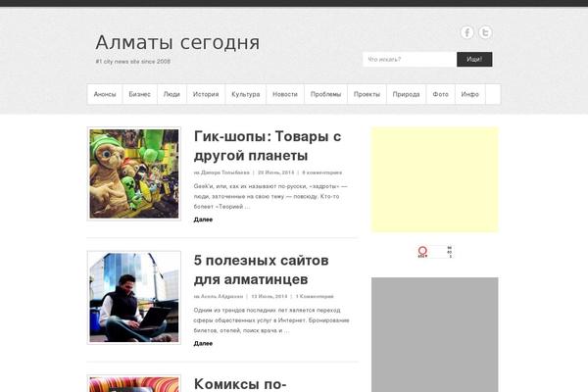Image resolution: width=588 pixels, height=392 pixels.
Task: Click 'Далее' under the 5 полезных сайтов article
Action: pos(203,343)
